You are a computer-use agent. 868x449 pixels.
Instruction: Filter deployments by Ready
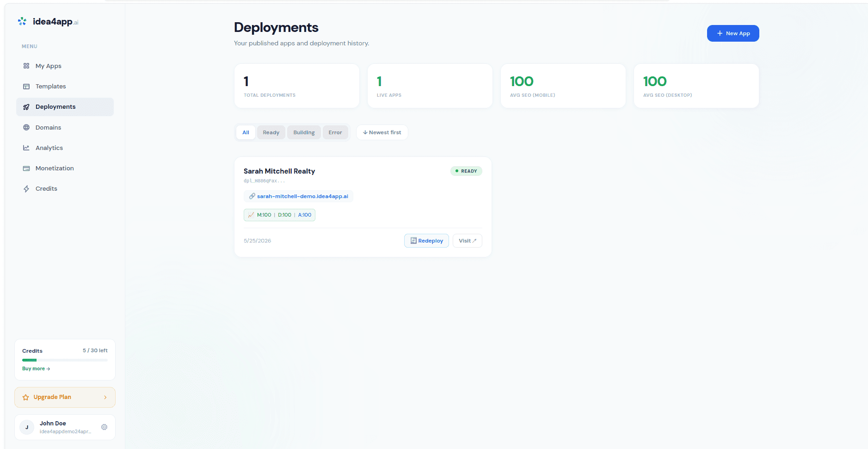pos(271,132)
